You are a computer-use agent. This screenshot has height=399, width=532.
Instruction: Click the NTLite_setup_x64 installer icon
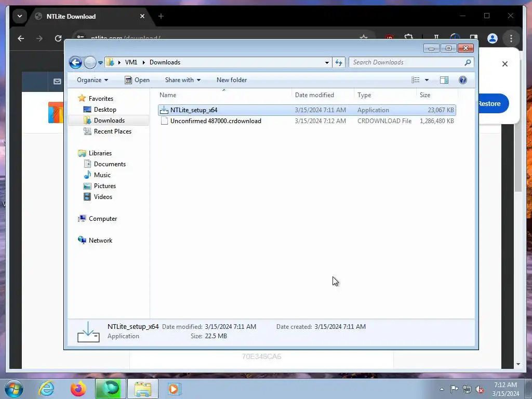pyautogui.click(x=164, y=110)
